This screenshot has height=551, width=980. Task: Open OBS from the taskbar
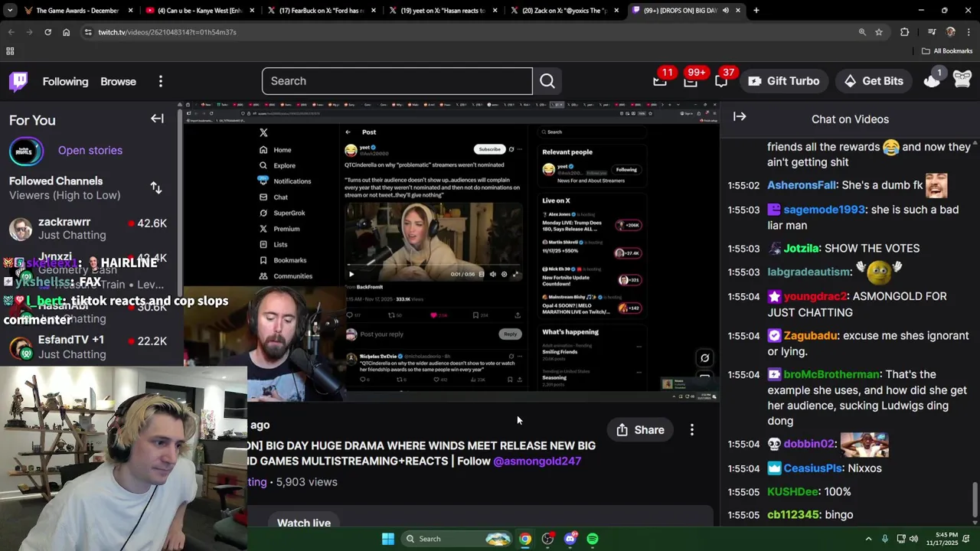(547, 539)
